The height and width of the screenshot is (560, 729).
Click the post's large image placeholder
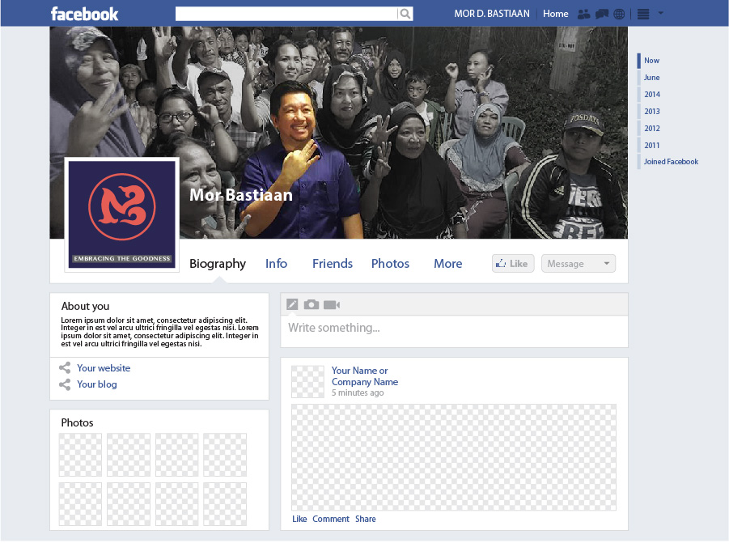(x=453, y=457)
